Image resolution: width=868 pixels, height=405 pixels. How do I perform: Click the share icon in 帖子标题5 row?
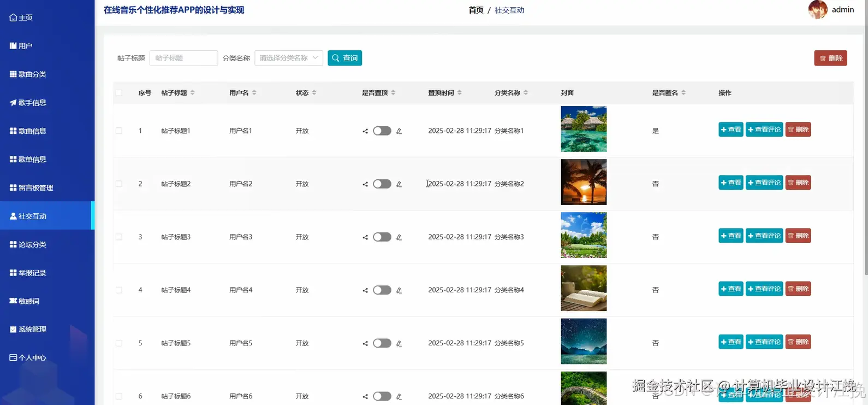coord(365,343)
